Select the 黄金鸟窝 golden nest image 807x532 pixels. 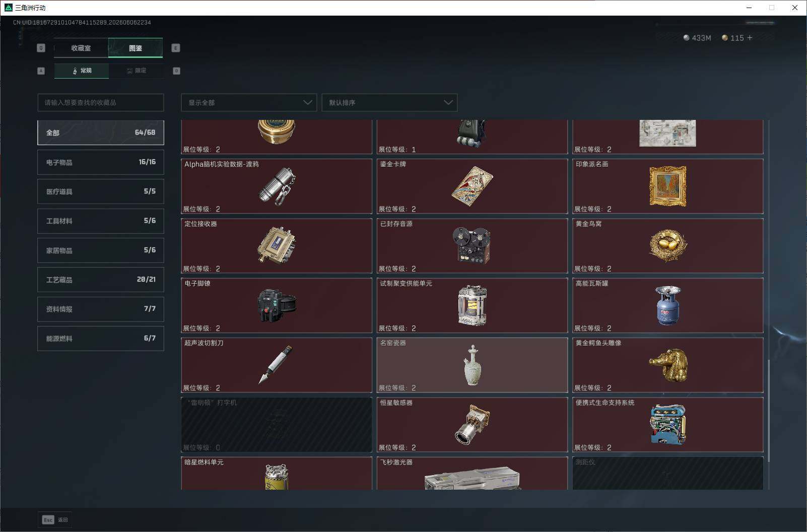click(x=668, y=246)
